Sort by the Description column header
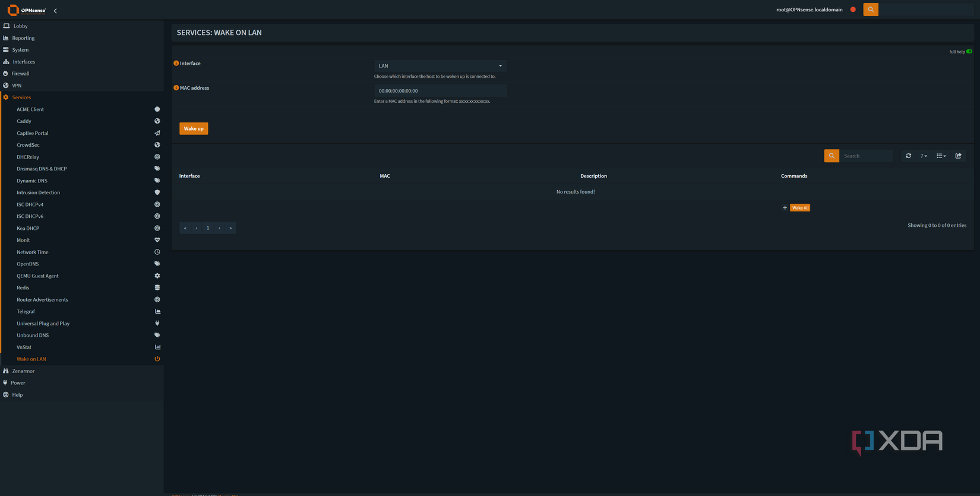Viewport: 980px width, 496px height. [593, 176]
